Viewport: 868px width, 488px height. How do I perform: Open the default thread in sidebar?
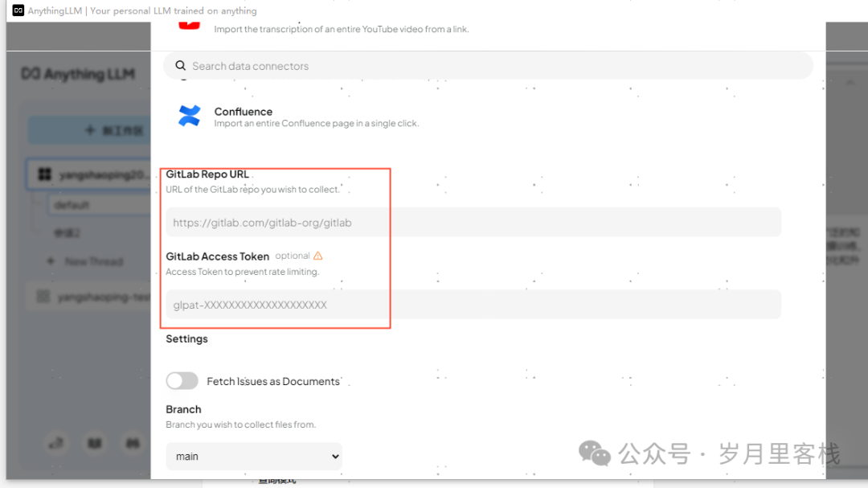click(100, 205)
